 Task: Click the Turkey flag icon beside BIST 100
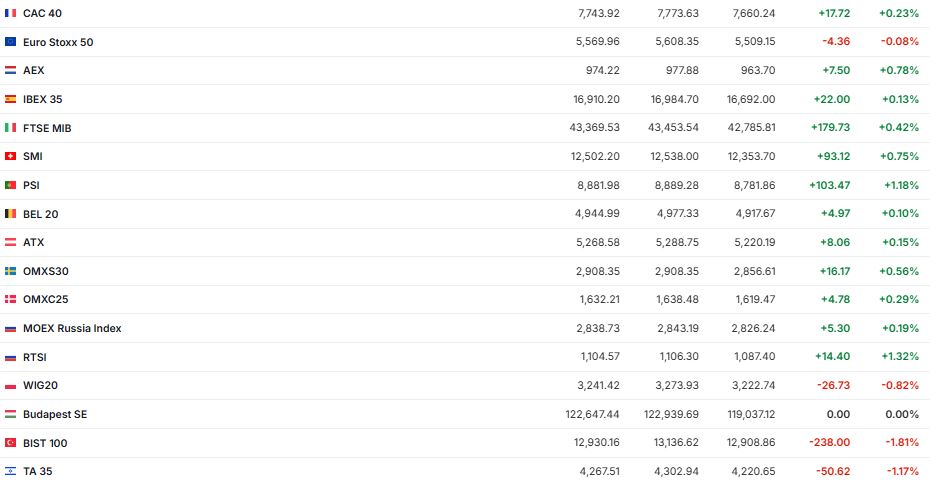click(x=11, y=443)
